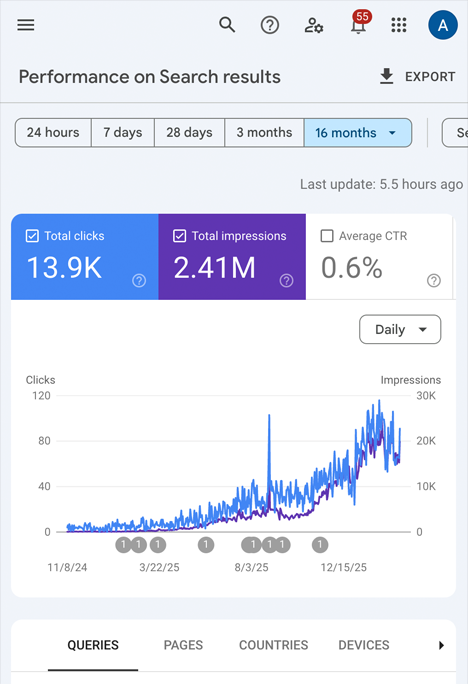This screenshot has height=684, width=468.
Task: Select the 28 days date range
Action: pyautogui.click(x=189, y=132)
